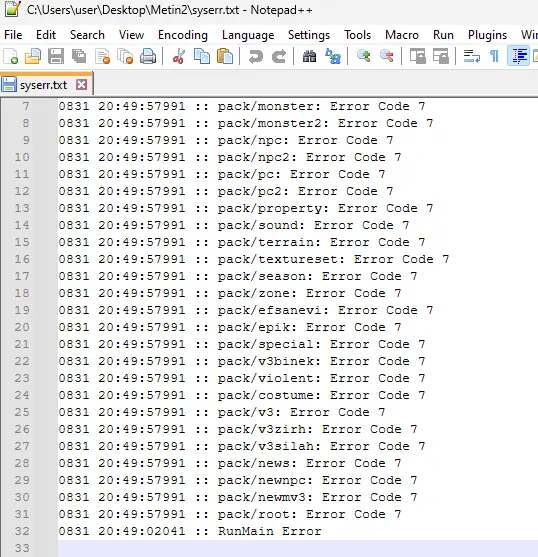Click the 'pack/v3binek: Error Code 7' line

coord(241,361)
